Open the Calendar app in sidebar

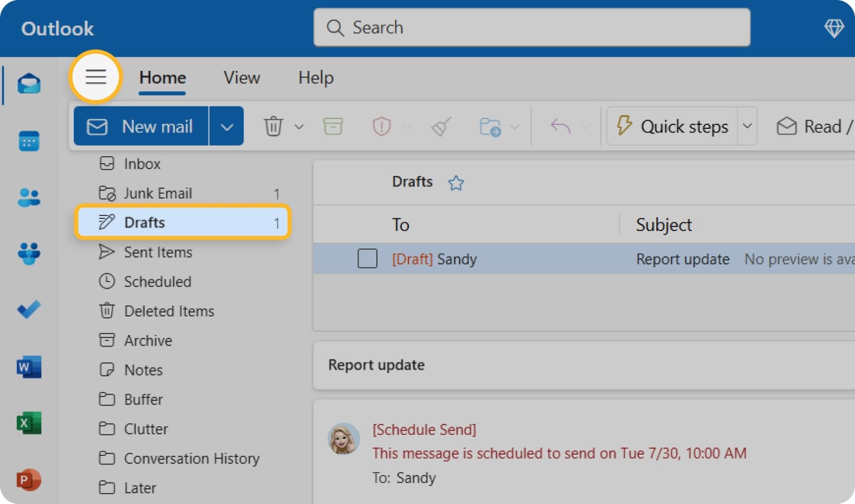[29, 141]
